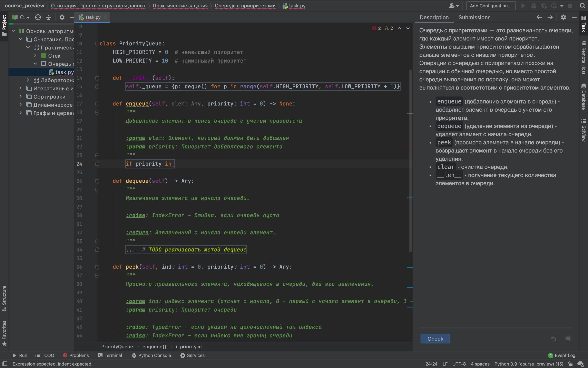
Task: Expand the Итеративные section node
Action: [21, 88]
